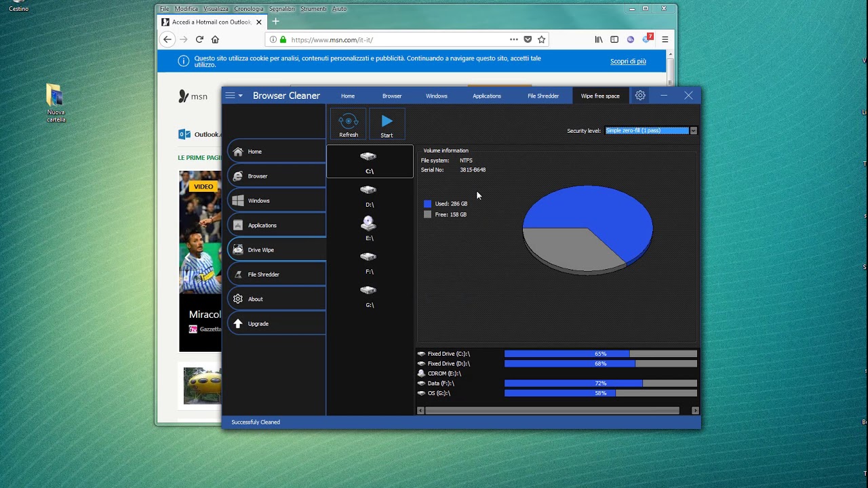Image resolution: width=868 pixels, height=488 pixels.
Task: Open the Firefox library icon
Action: [598, 39]
